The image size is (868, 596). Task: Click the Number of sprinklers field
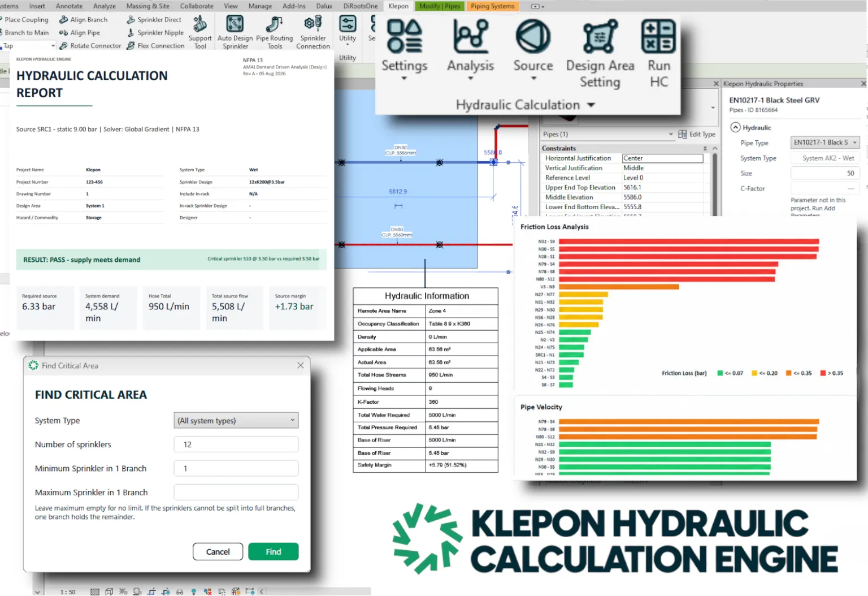point(236,444)
